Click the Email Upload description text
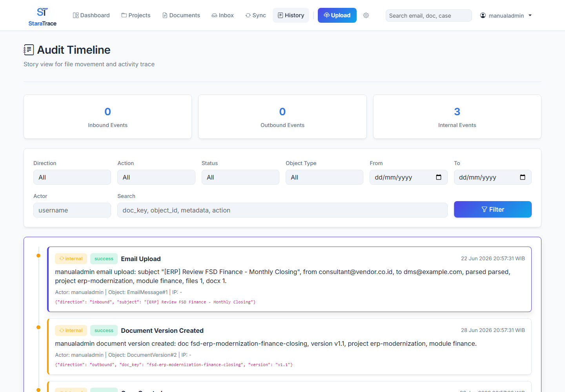 (x=282, y=276)
